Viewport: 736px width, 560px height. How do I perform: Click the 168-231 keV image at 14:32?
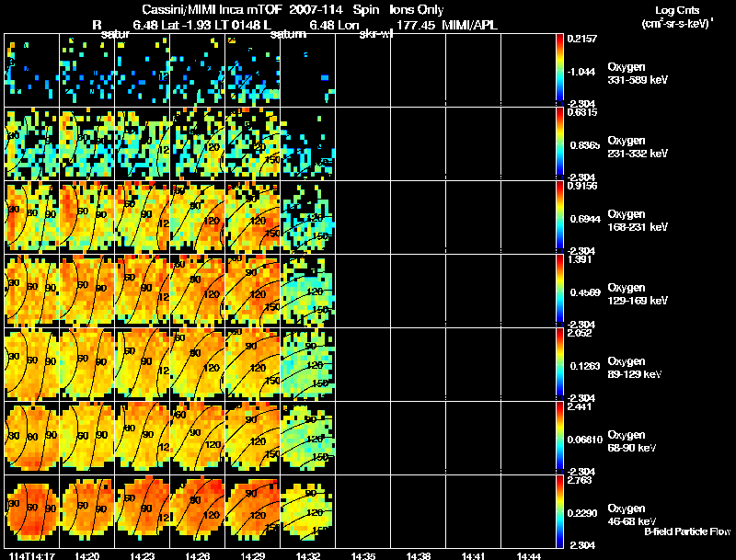(307, 218)
